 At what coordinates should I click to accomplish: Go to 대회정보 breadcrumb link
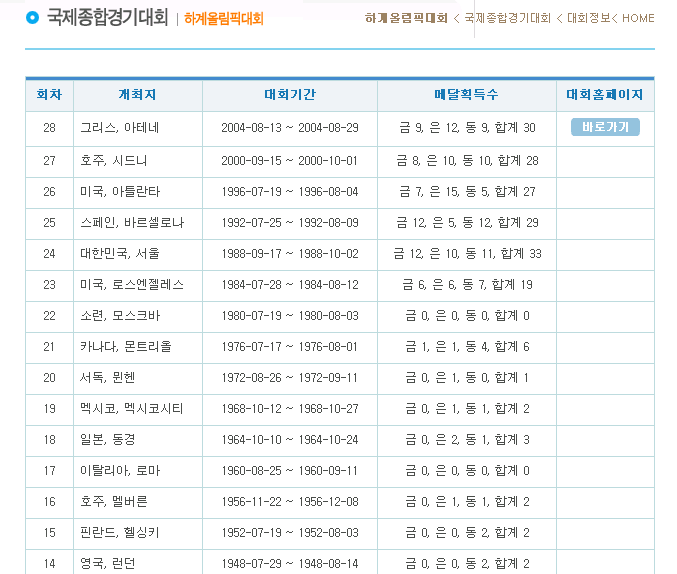coord(588,18)
